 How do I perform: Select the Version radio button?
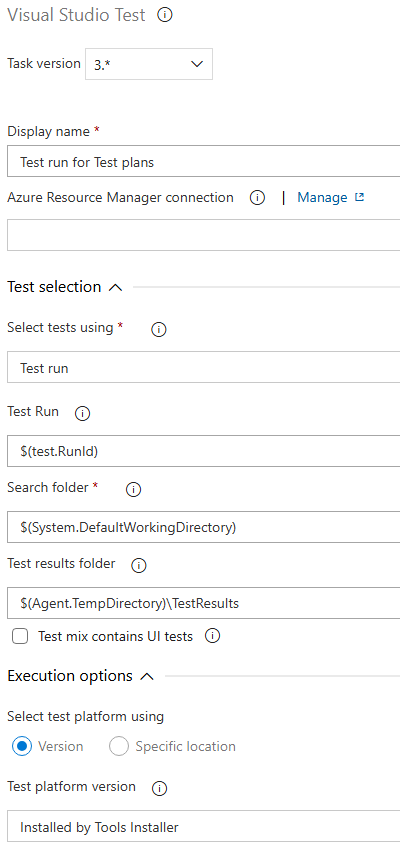(x=22, y=746)
